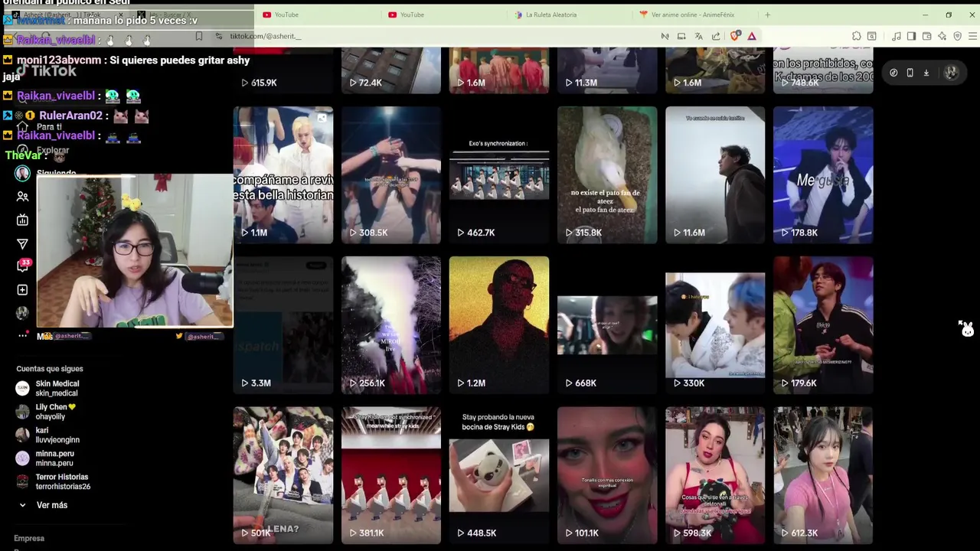Screen dimensions: 980x551
Task: Click the bookmark icon left of the address
Action: pos(199,36)
